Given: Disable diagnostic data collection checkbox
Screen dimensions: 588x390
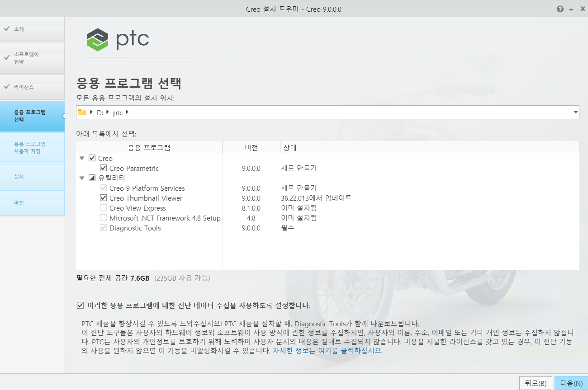Looking at the screenshot, I should (81, 305).
